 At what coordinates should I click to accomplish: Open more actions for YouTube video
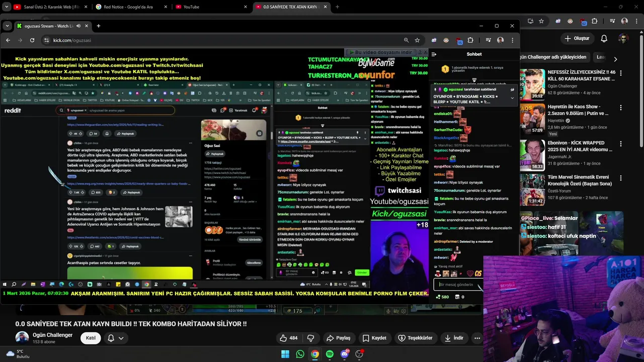pyautogui.click(x=477, y=338)
